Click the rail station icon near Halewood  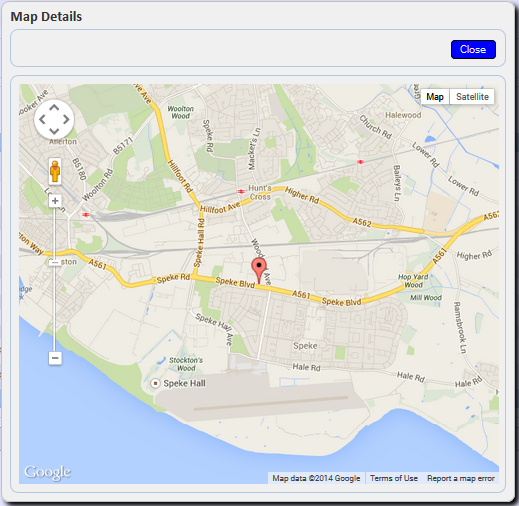click(x=360, y=162)
